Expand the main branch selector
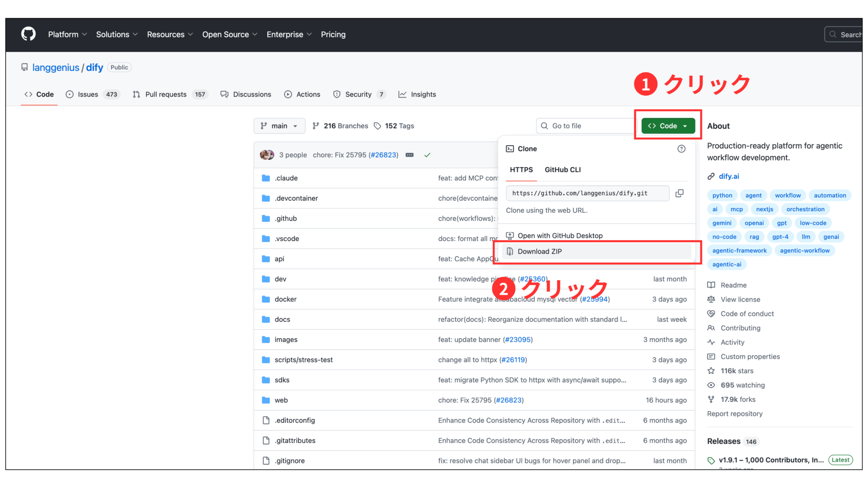The image size is (868, 488). coord(279,125)
